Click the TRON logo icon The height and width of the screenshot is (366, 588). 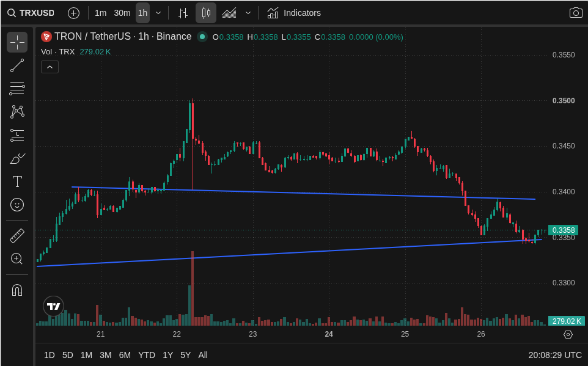[x=46, y=37]
